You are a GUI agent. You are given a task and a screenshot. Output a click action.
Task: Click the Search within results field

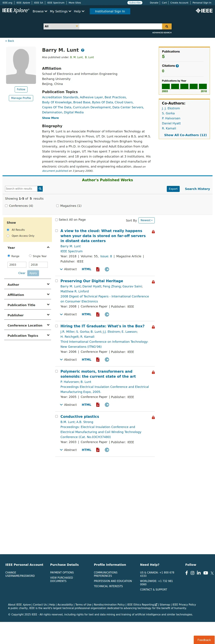tap(21, 189)
